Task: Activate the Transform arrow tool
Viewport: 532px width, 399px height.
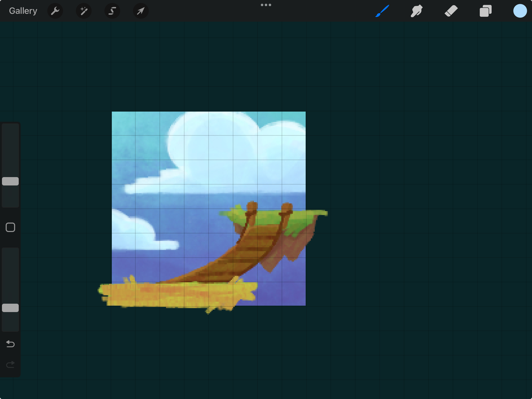Action: pos(141,11)
